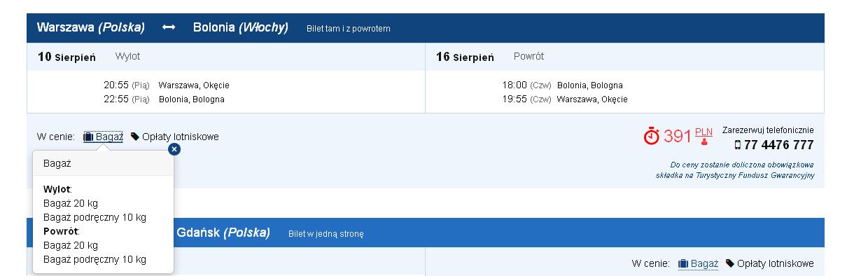Click the PLN currency link
The image size is (868, 276).
point(703,132)
